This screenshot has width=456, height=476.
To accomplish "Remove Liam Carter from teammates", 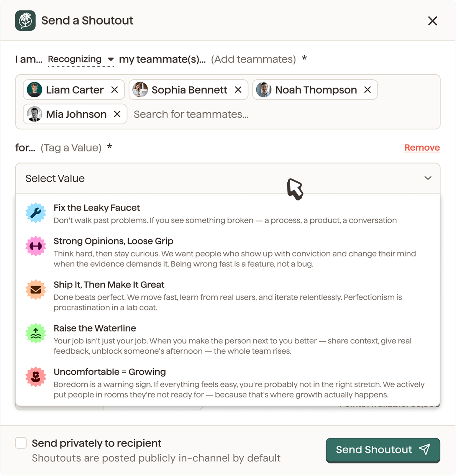I will coord(115,90).
